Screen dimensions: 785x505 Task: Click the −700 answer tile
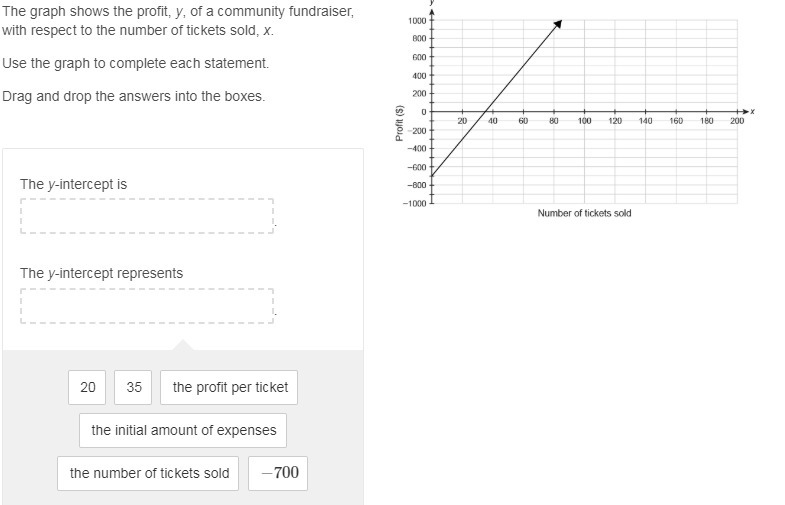pos(278,473)
